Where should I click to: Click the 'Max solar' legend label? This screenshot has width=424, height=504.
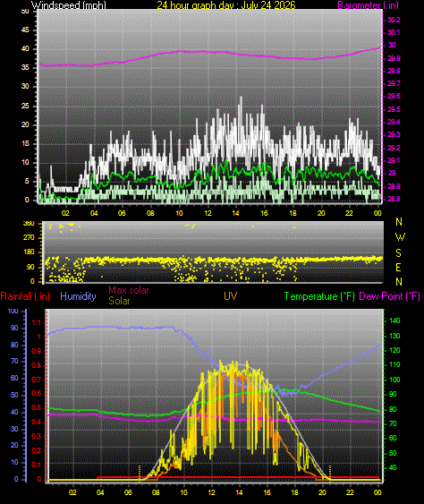pyautogui.click(x=129, y=290)
